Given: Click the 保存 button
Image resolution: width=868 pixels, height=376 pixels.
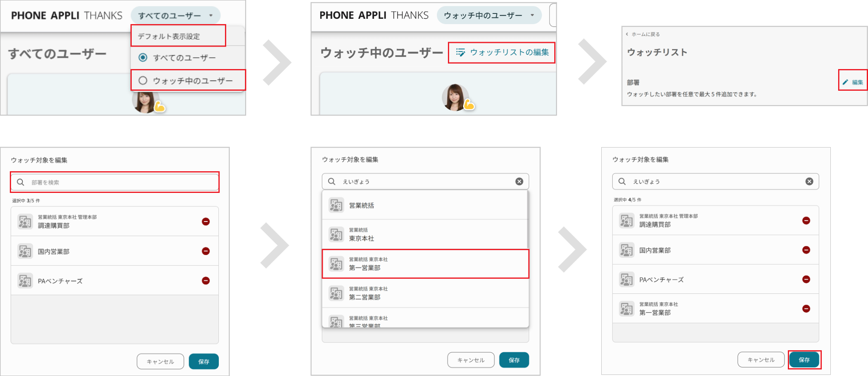Looking at the screenshot, I should tap(804, 360).
